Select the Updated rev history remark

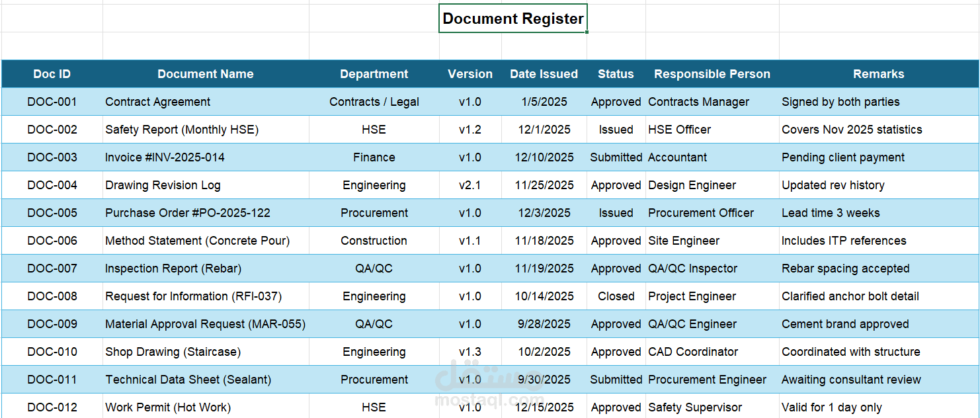tap(879, 185)
